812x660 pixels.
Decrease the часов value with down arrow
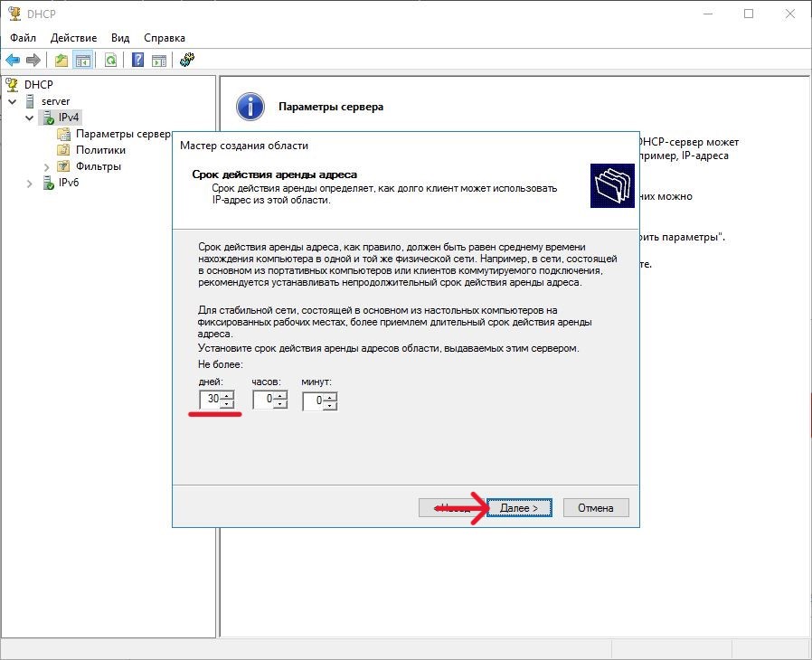pyautogui.click(x=280, y=404)
